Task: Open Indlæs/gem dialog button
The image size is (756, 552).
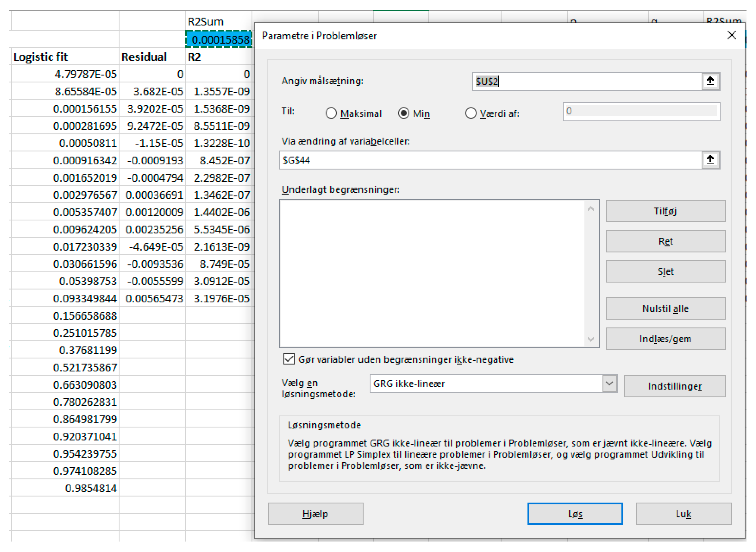Action: click(x=665, y=338)
